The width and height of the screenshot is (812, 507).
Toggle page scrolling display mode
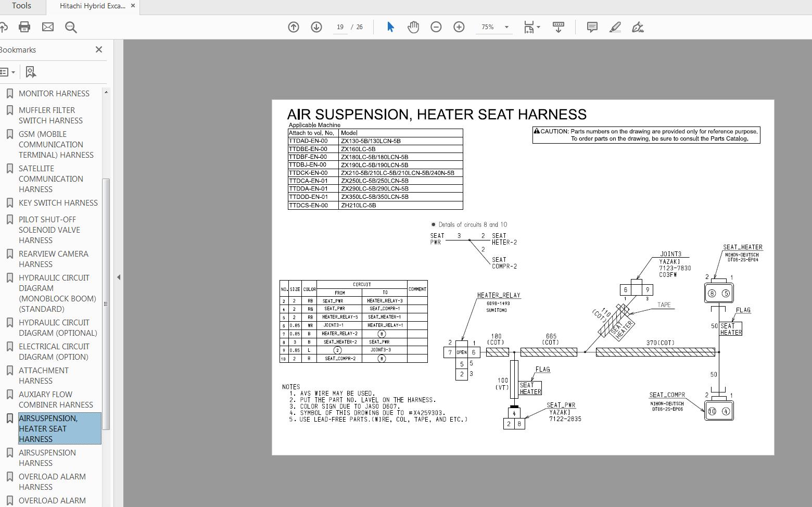[558, 27]
